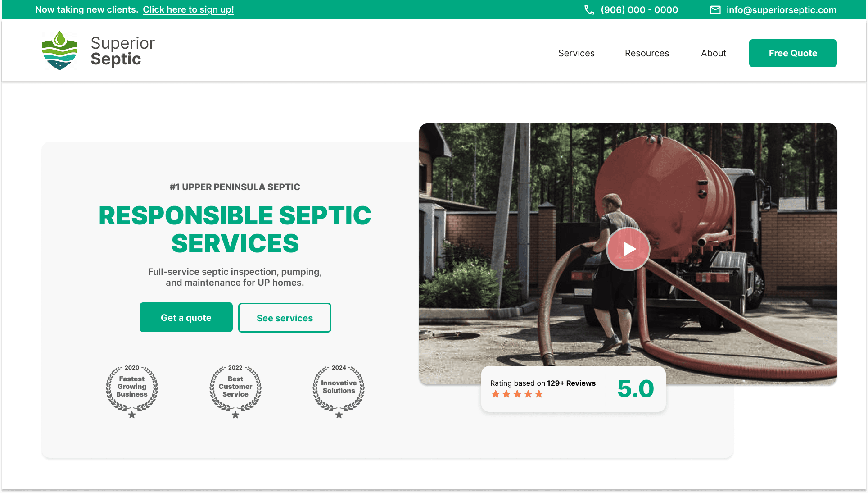The height and width of the screenshot is (493, 868).
Task: Open the About section
Action: point(713,53)
